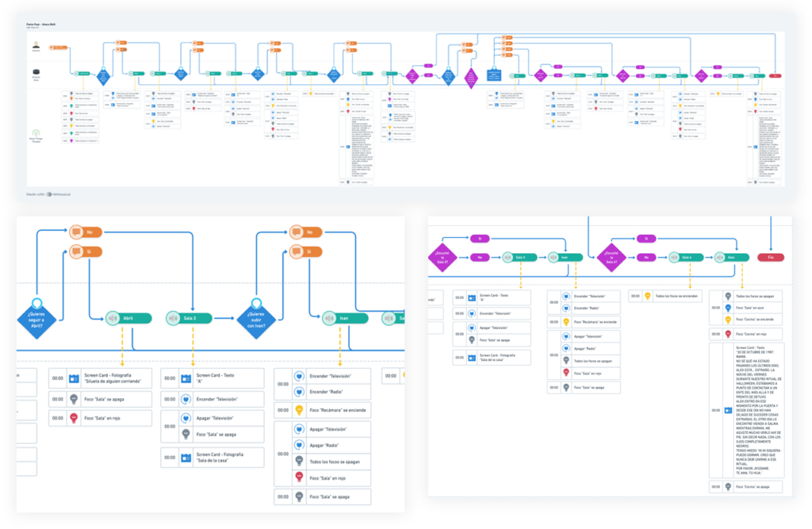Select the Amazon Echo device icon
Screen dimensions: 812x529
click(x=36, y=74)
